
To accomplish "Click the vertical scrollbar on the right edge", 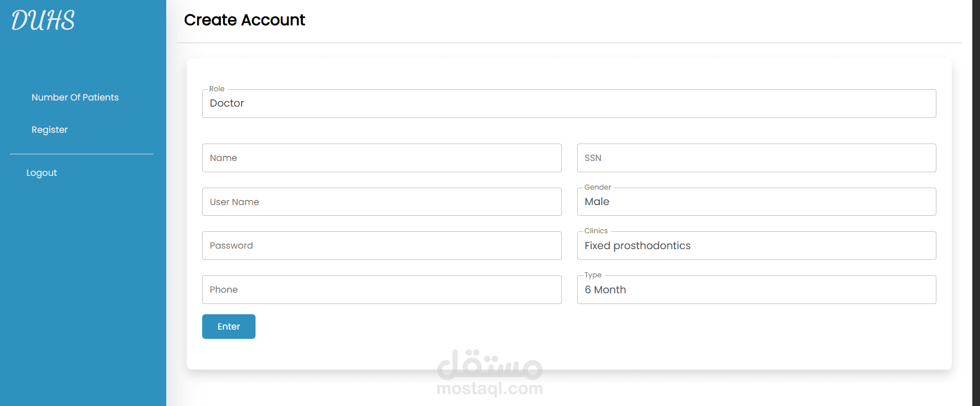I will [976, 203].
